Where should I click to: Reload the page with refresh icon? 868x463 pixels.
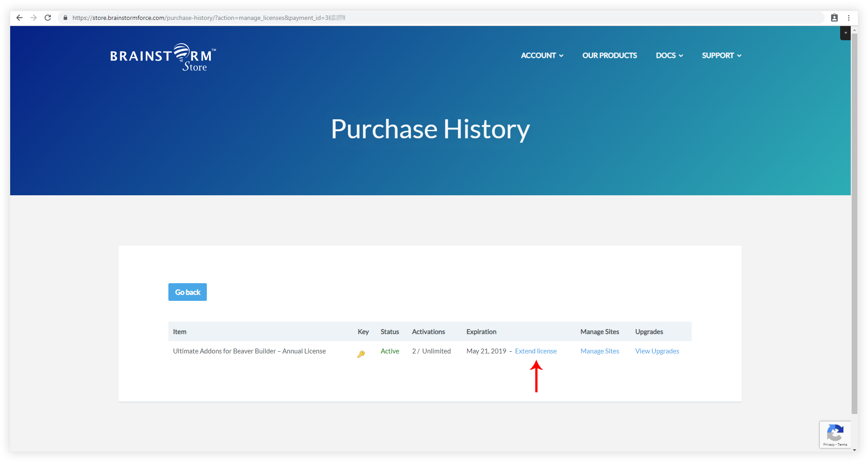[x=48, y=18]
